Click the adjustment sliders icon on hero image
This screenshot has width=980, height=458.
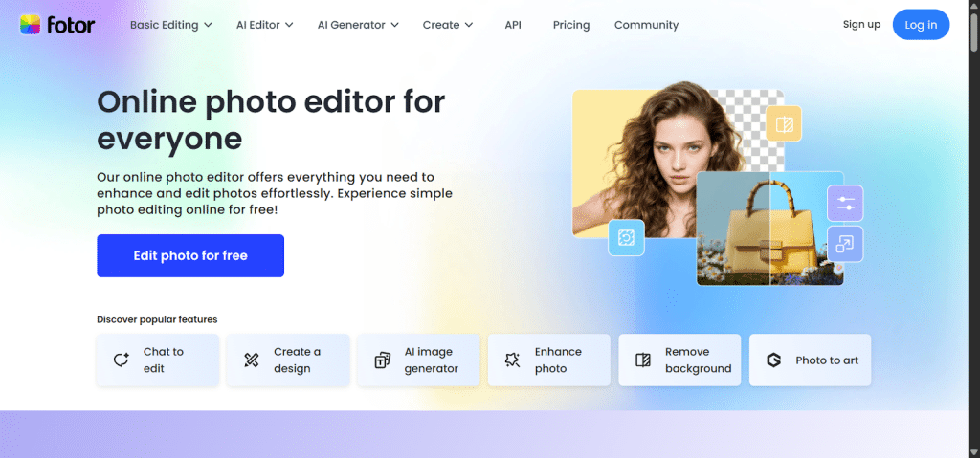coord(845,203)
